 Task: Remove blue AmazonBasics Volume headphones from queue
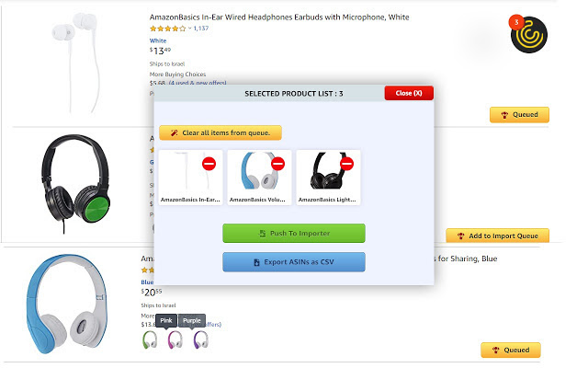(x=277, y=164)
